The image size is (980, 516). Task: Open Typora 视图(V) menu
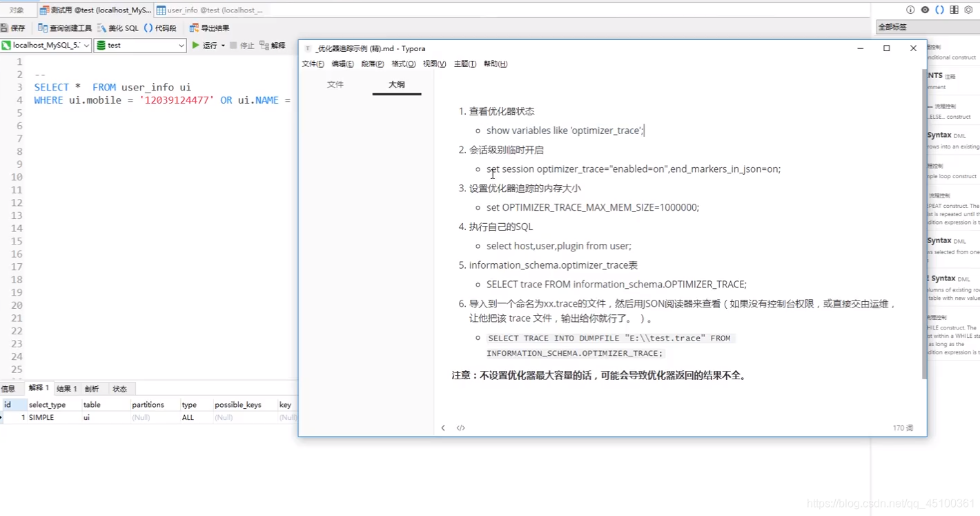pos(434,64)
